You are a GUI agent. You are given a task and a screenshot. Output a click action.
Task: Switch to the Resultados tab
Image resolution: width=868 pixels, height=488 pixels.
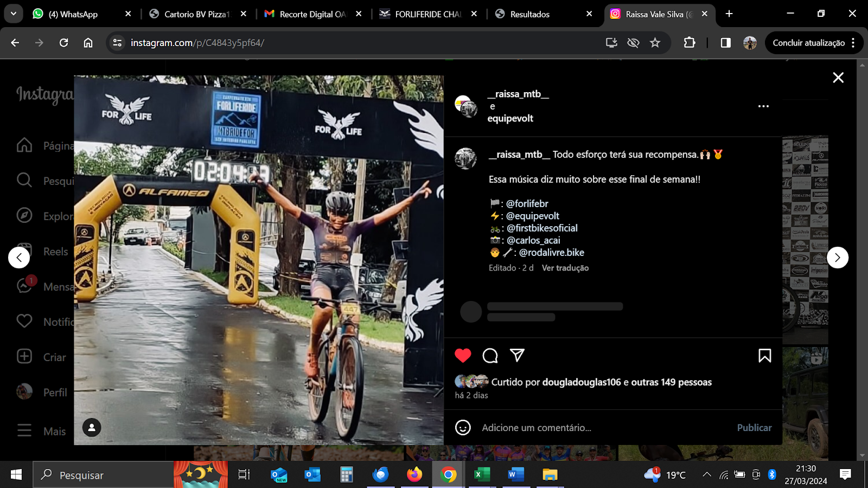click(x=542, y=14)
